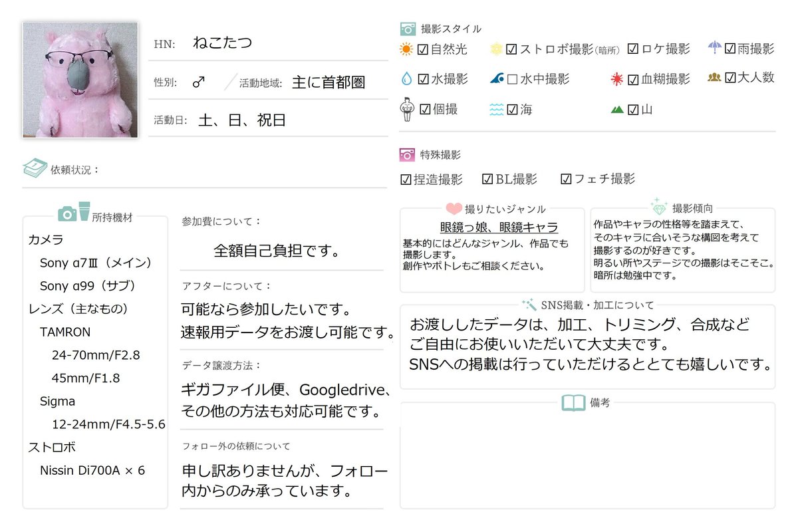The height and width of the screenshot is (532, 798).
Task: Open the 眼鏡っ娘、眼鏡キャラ link
Action: coord(491,227)
